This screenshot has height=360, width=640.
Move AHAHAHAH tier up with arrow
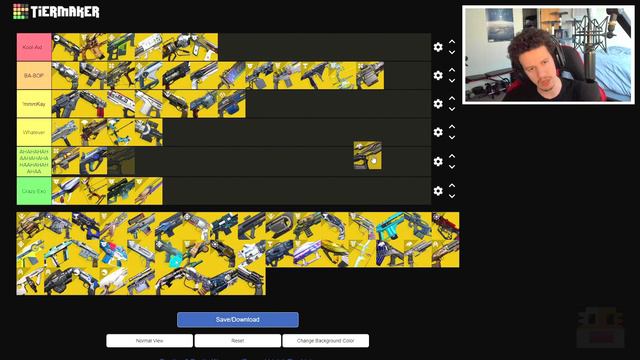pos(452,156)
